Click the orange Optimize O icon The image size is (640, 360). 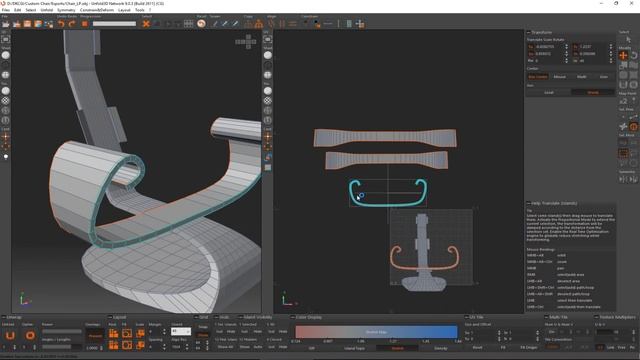(30, 336)
